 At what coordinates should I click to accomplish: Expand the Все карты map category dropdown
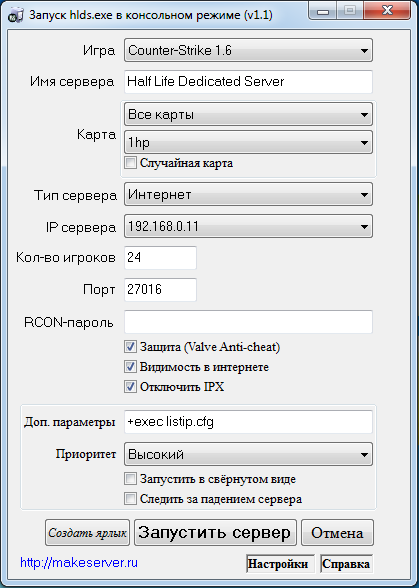point(248,114)
